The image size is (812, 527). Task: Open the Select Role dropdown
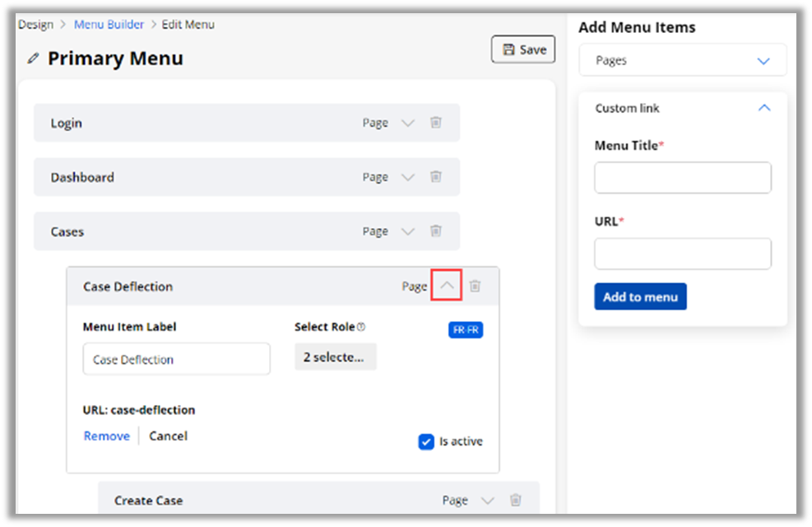point(335,357)
